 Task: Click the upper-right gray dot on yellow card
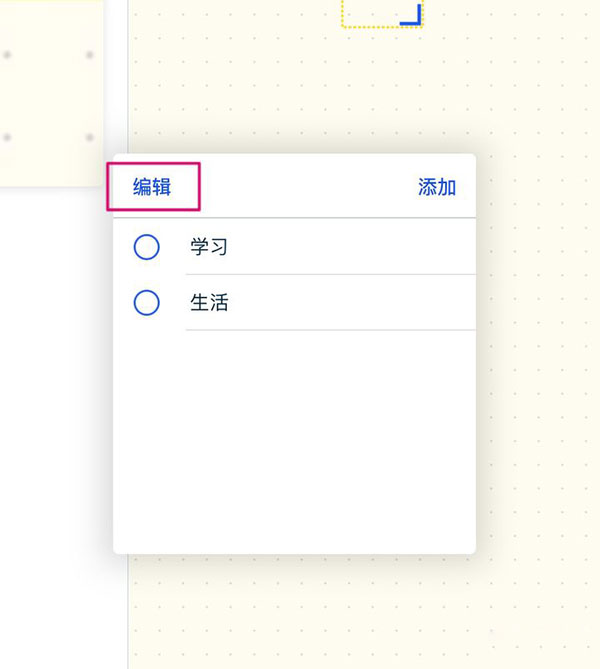pos(89,55)
